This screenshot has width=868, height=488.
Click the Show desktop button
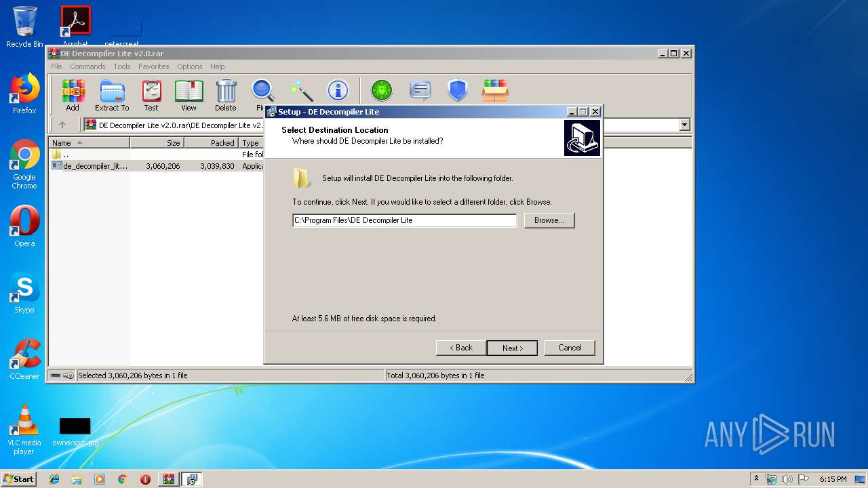tap(861, 479)
